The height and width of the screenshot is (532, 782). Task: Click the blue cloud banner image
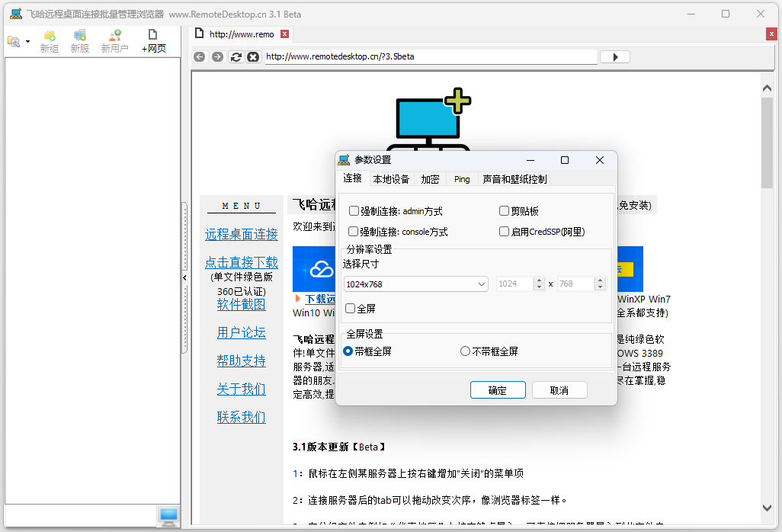pyautogui.click(x=314, y=269)
